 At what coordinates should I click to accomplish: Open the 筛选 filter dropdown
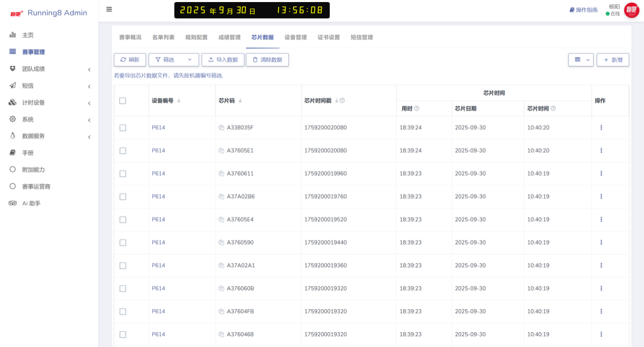click(x=173, y=60)
